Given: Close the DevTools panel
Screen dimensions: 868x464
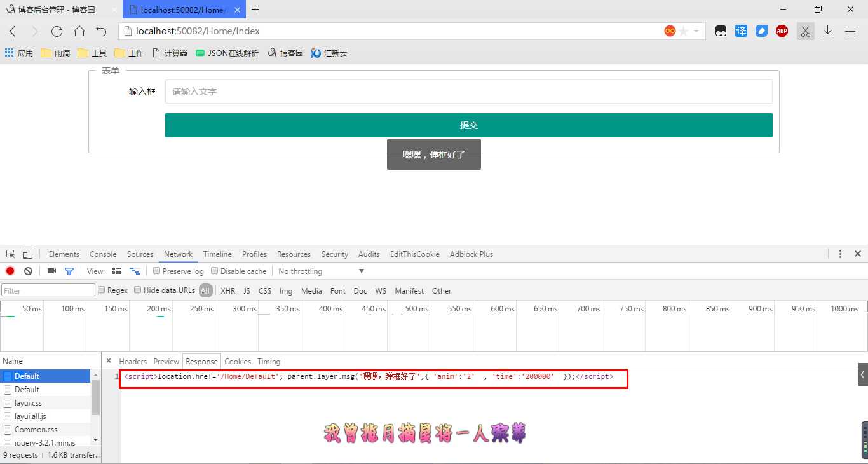Looking at the screenshot, I should (858, 254).
